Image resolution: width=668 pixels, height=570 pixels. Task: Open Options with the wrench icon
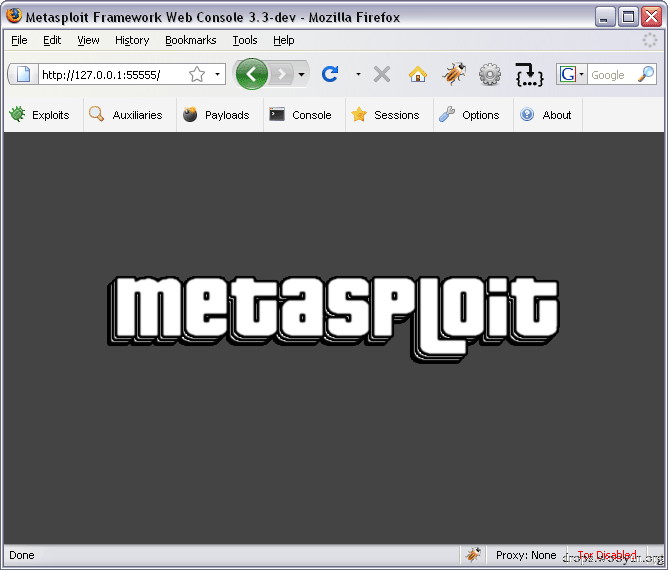(447, 115)
